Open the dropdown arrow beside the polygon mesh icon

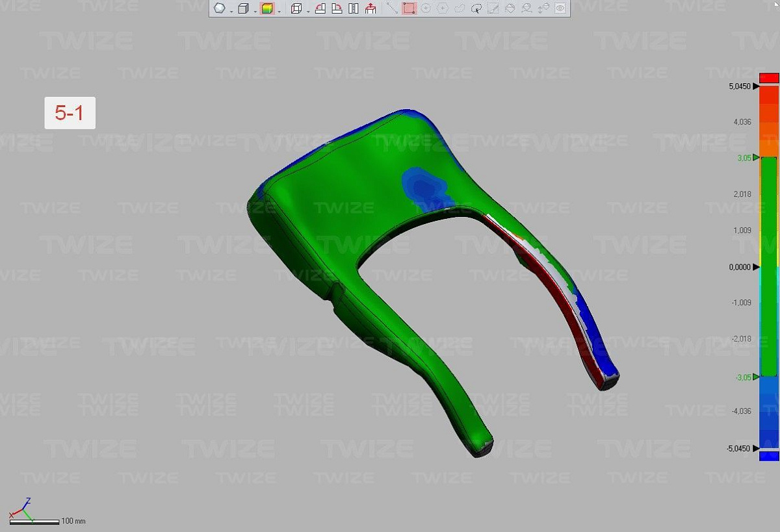click(x=231, y=10)
